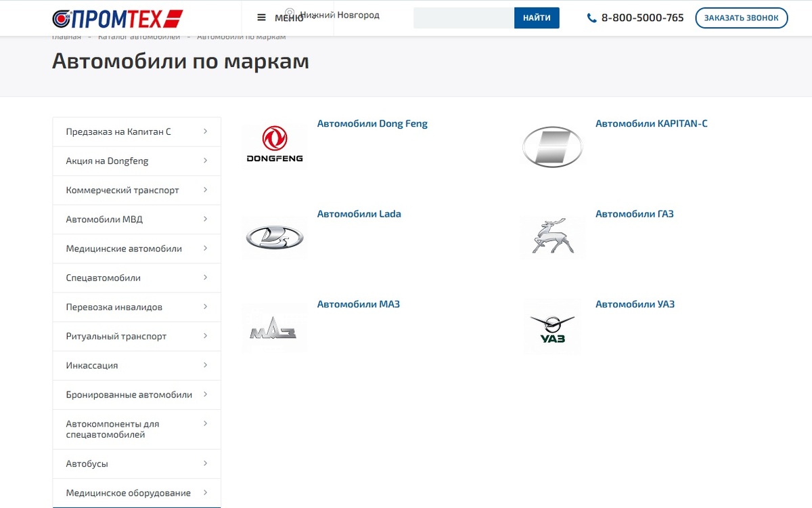Open Автомобили УАЗ link
Image resolution: width=812 pixels, height=508 pixels.
click(x=635, y=304)
